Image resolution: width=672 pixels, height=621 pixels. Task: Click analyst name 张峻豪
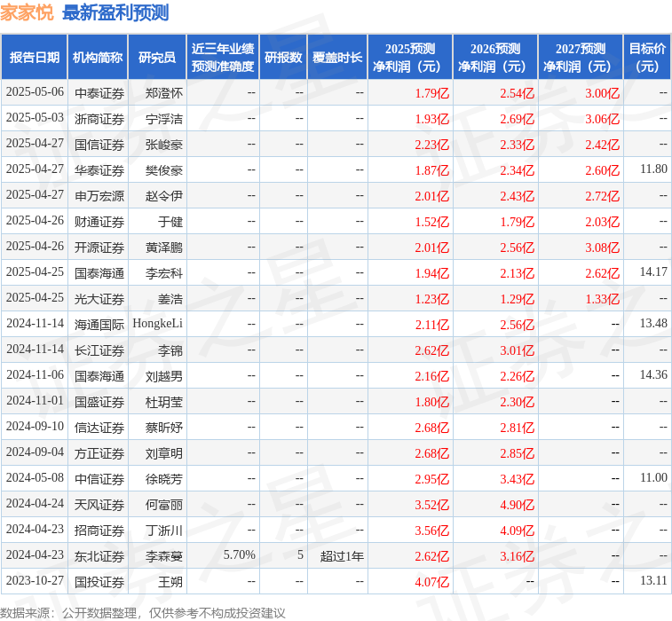(x=163, y=145)
